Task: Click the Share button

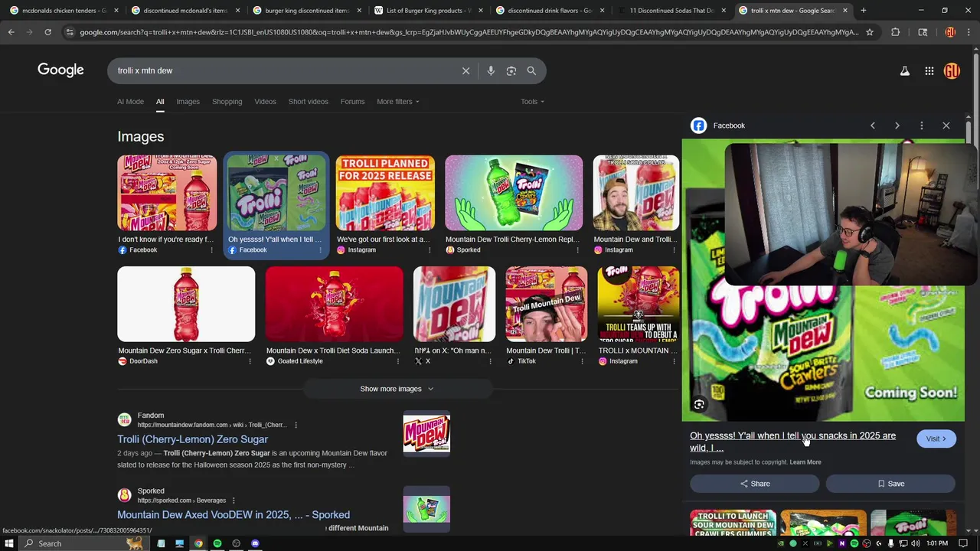Action: [x=754, y=484]
